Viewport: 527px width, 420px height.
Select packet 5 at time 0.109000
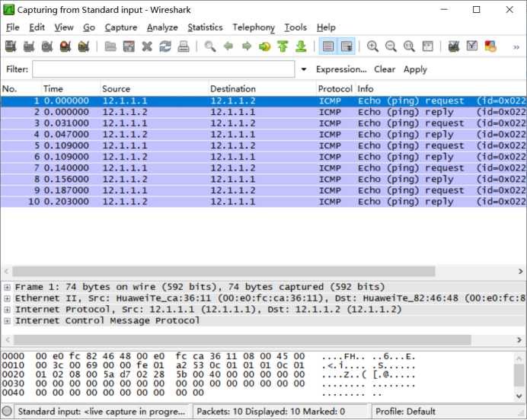click(263, 146)
